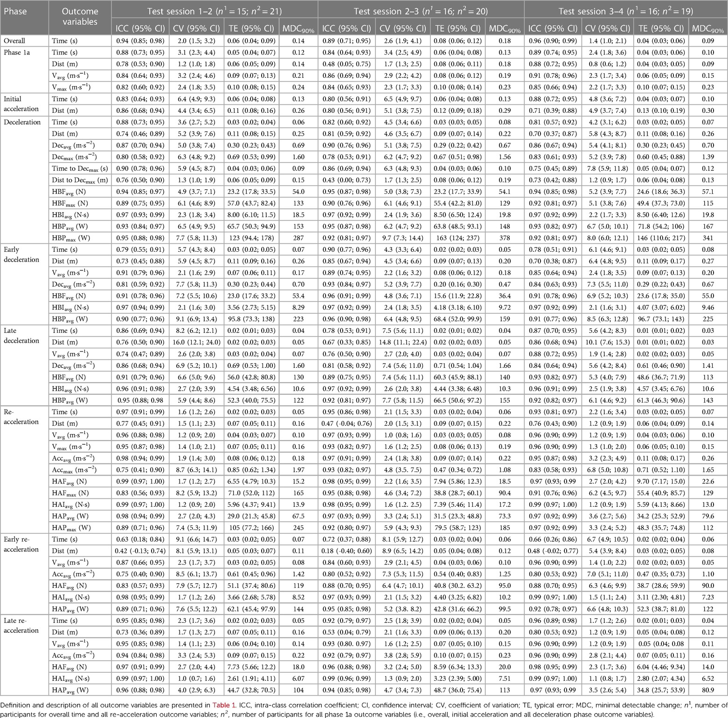The width and height of the screenshot is (728, 718).
Task: Click the MDC value '341'
Action: click(708, 238)
